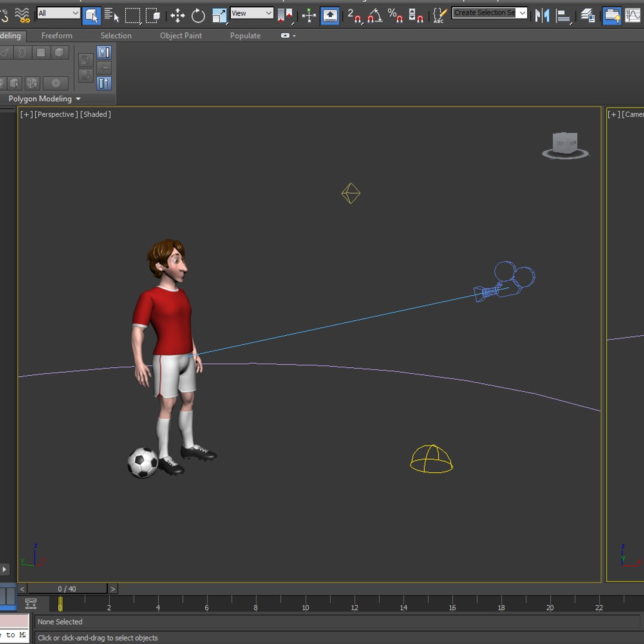Click the play arrow at viewport left edge
644x644 pixels.
pyautogui.click(x=5, y=569)
